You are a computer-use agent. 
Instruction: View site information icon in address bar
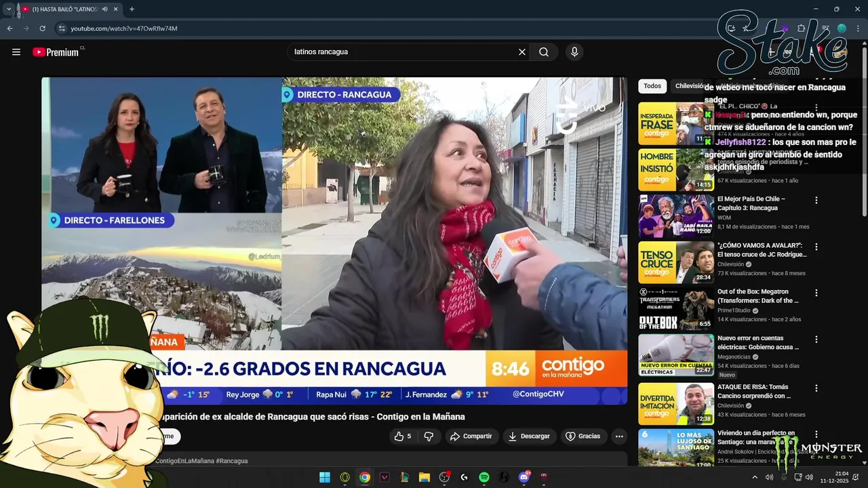(62, 28)
